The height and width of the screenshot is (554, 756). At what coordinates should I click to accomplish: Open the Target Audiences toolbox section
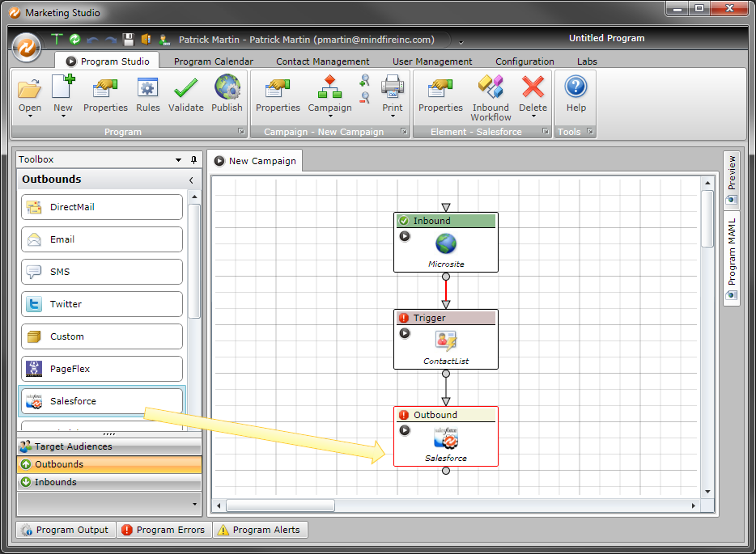109,446
